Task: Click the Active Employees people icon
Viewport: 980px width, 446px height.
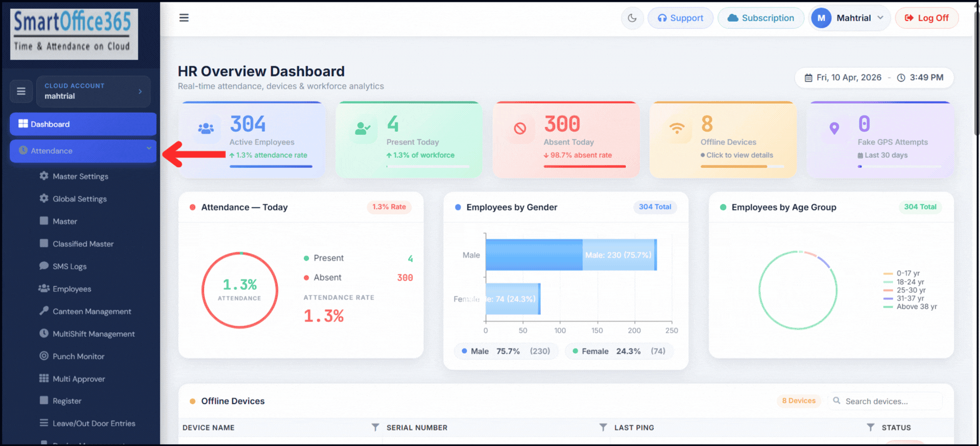Action: pos(206,129)
